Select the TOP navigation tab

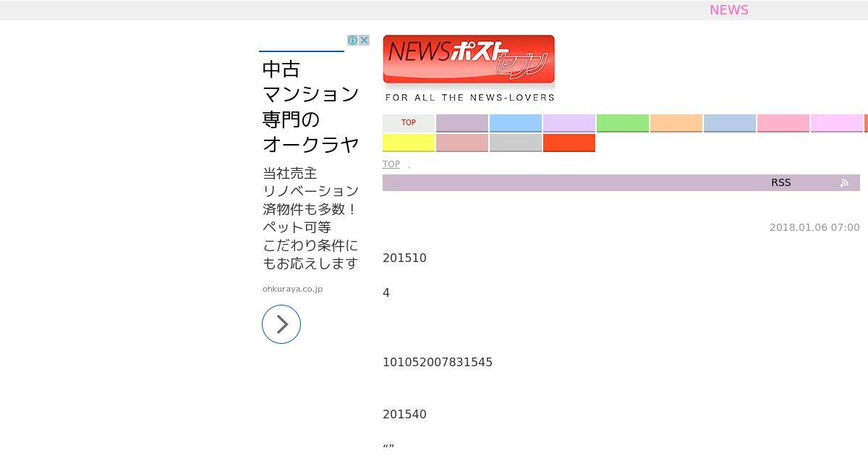(x=409, y=123)
